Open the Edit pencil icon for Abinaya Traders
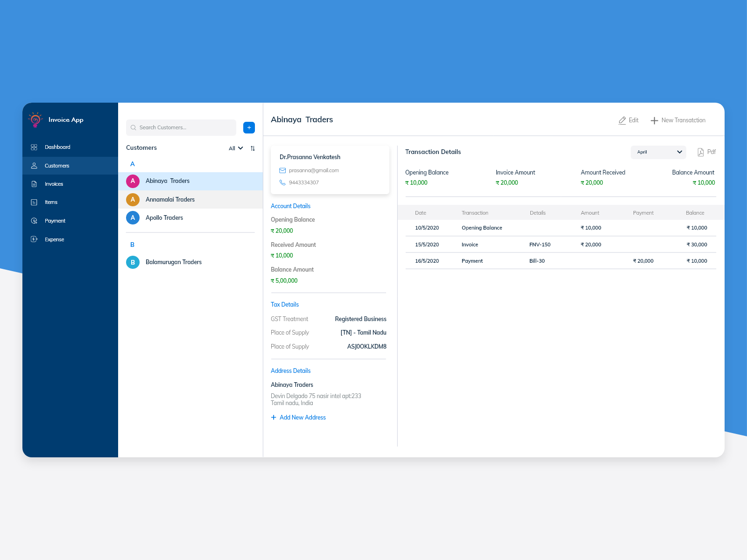 click(622, 120)
